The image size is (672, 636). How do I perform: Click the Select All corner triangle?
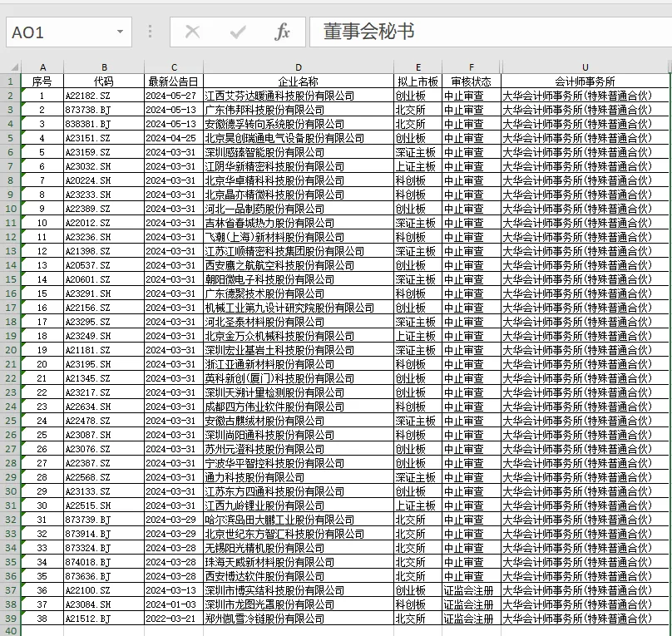pyautogui.click(x=15, y=67)
